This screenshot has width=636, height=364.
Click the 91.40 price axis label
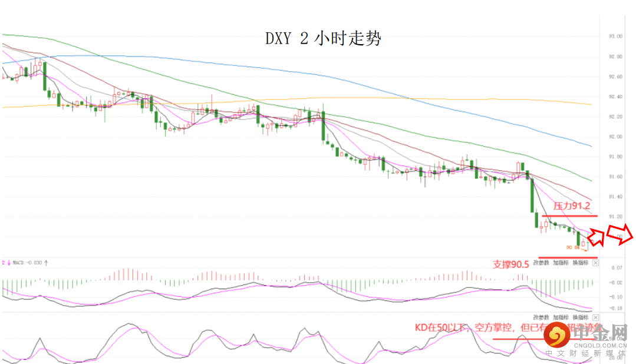pos(615,197)
